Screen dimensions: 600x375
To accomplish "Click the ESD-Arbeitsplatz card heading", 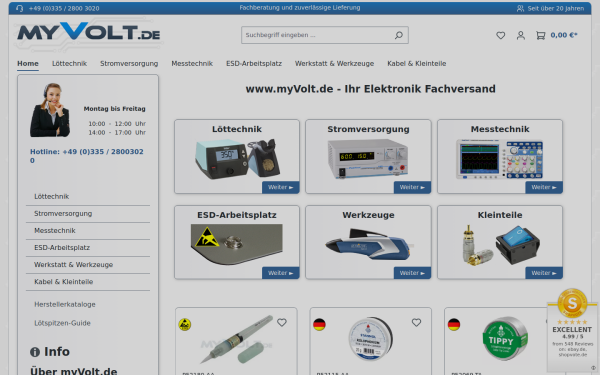I will click(x=237, y=215).
